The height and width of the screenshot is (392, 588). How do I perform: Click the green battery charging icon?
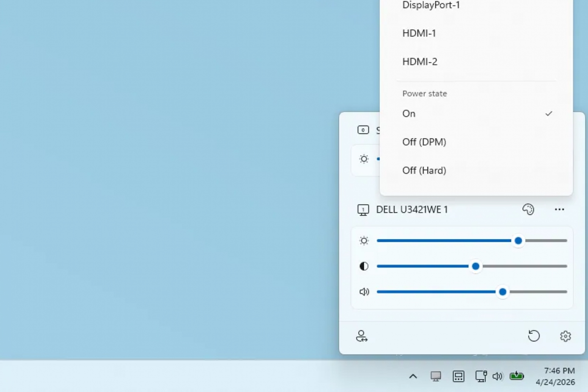(516, 376)
